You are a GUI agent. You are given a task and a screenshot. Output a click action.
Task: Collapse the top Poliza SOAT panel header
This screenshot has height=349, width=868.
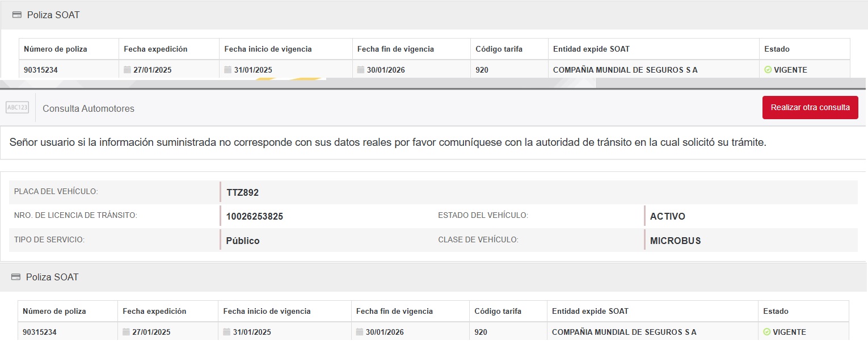click(53, 15)
